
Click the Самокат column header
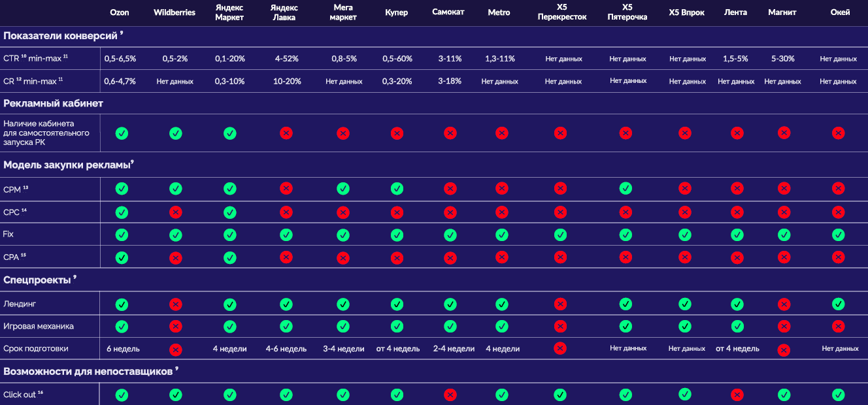pyautogui.click(x=448, y=12)
